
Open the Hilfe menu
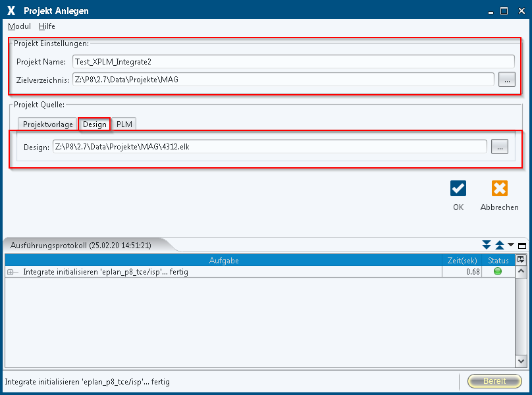47,26
